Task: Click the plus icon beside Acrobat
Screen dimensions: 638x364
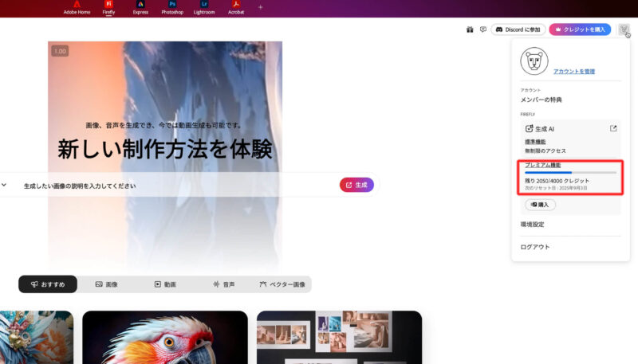Action: pos(261,7)
